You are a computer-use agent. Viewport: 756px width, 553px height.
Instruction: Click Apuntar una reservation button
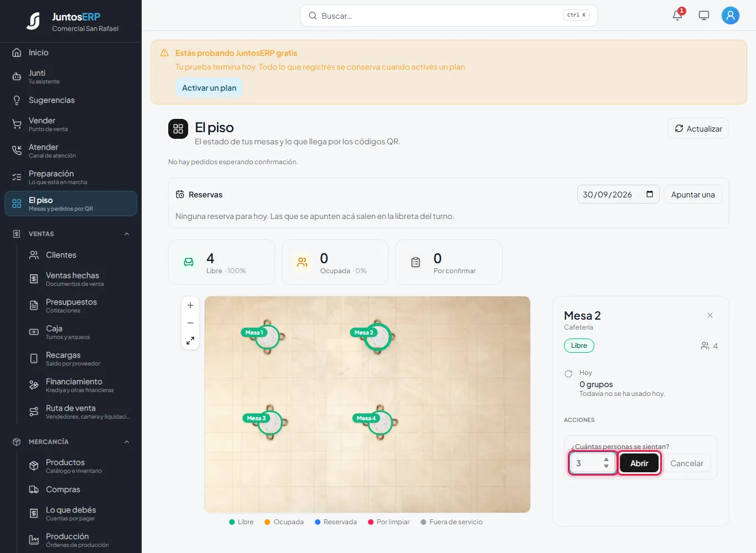[x=693, y=194]
